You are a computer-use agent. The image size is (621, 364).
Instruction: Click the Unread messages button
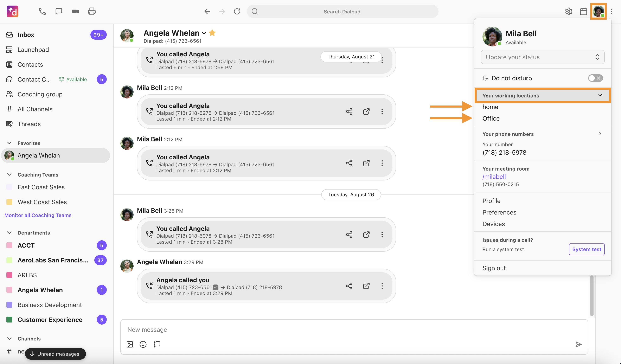click(56, 354)
